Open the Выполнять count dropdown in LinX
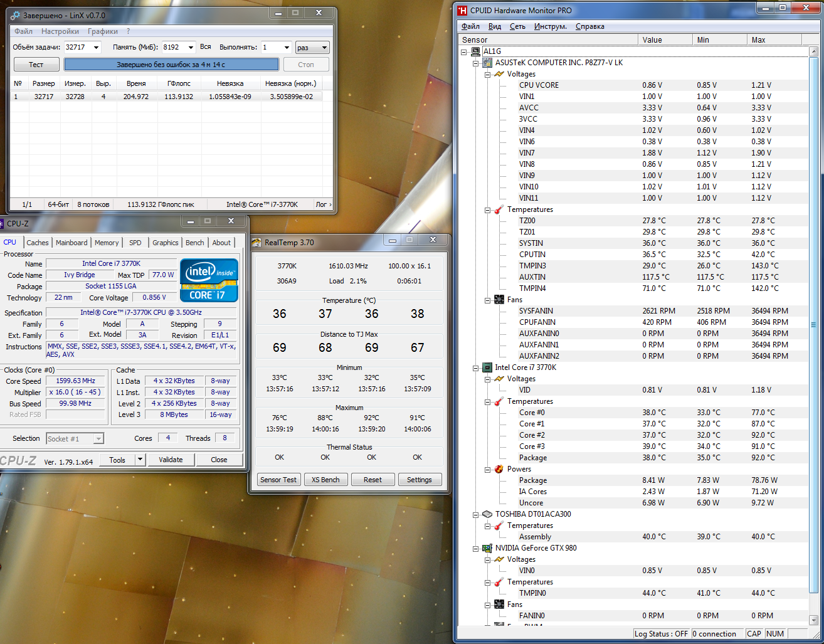Screen dimensions: 824x644 coord(287,47)
